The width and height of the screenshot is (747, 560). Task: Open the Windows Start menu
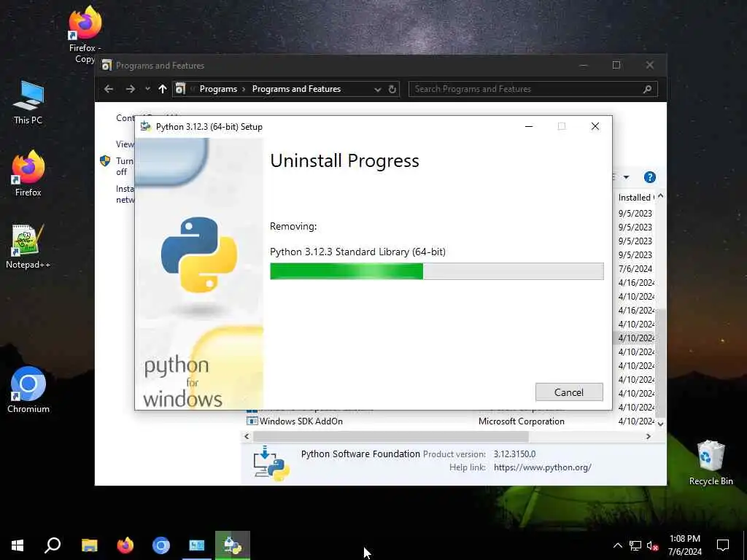[18, 545]
